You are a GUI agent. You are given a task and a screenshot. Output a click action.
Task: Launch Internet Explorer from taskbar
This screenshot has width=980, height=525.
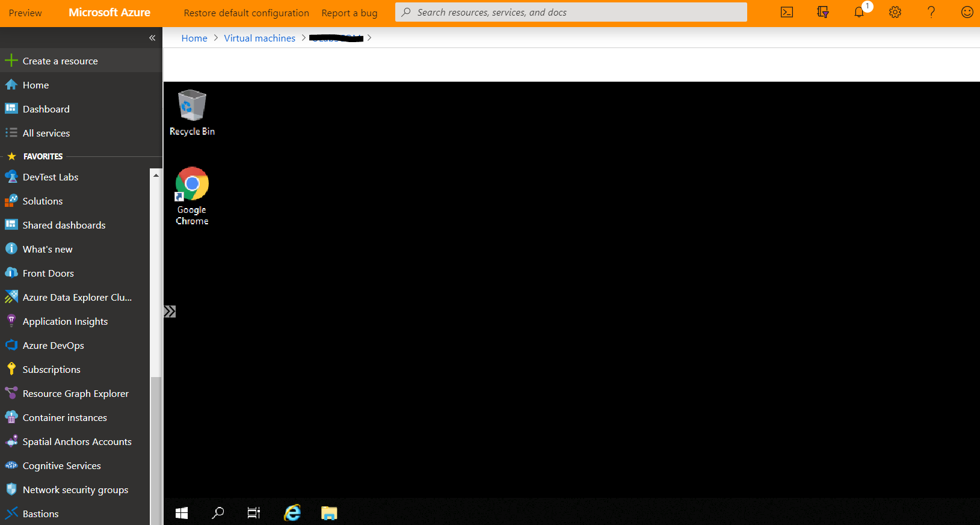pos(292,513)
